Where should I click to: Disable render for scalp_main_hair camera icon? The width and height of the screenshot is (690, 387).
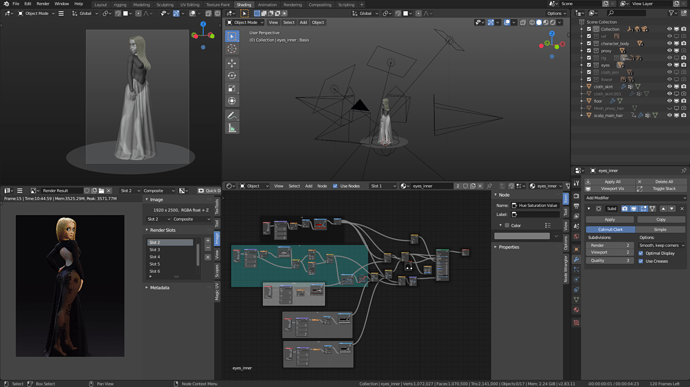pos(683,115)
